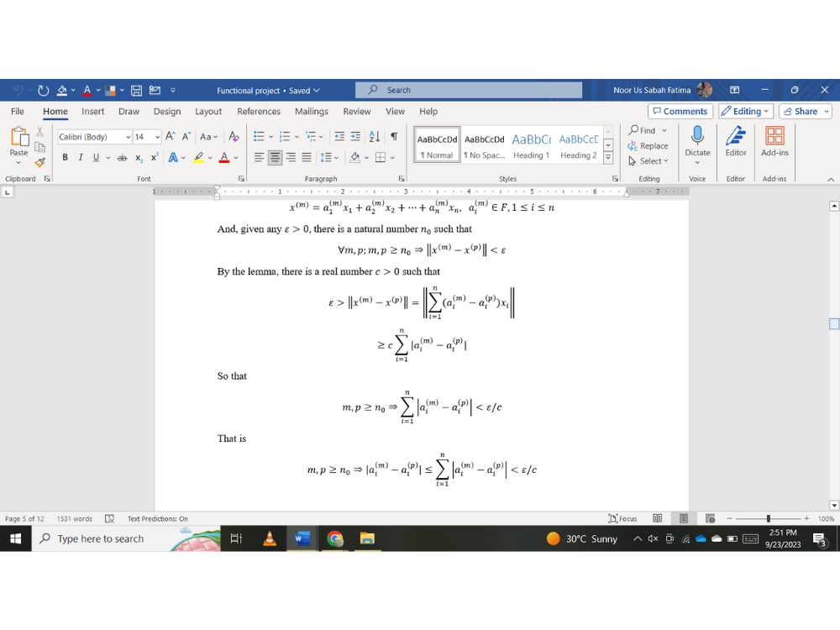The width and height of the screenshot is (840, 630).
Task: Click the Share button
Action: 804,111
